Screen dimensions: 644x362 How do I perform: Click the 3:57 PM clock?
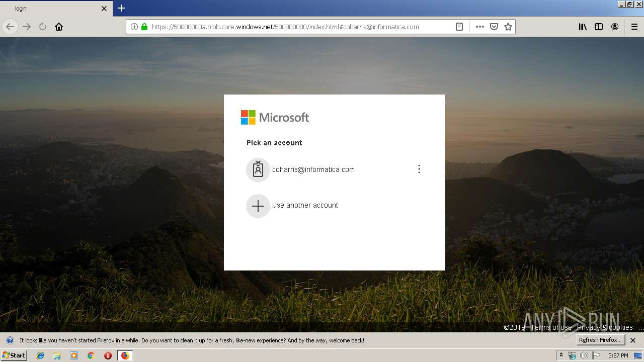(618, 355)
